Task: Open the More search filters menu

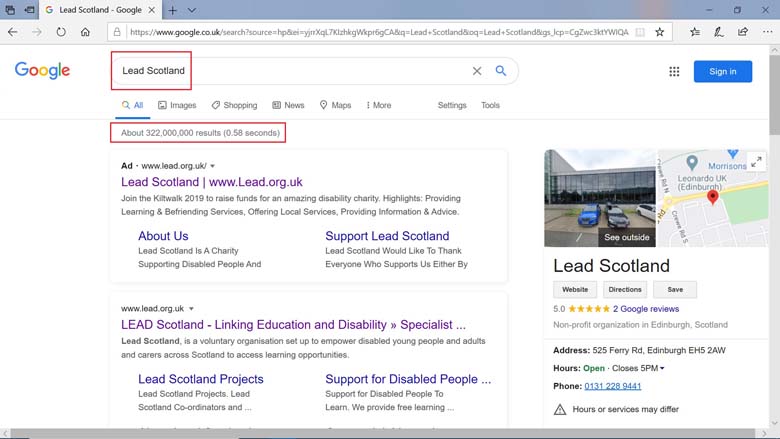Action: tap(379, 105)
